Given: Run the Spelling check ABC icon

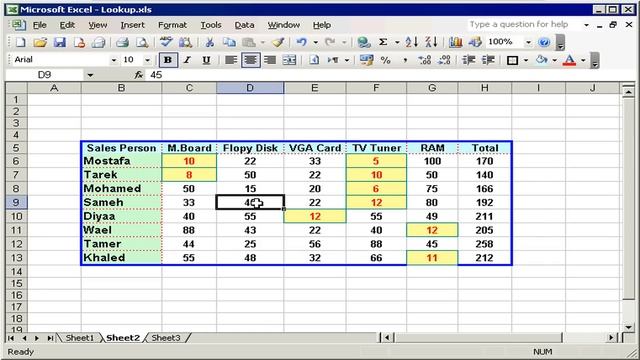Looking at the screenshot, I should (x=166, y=42).
